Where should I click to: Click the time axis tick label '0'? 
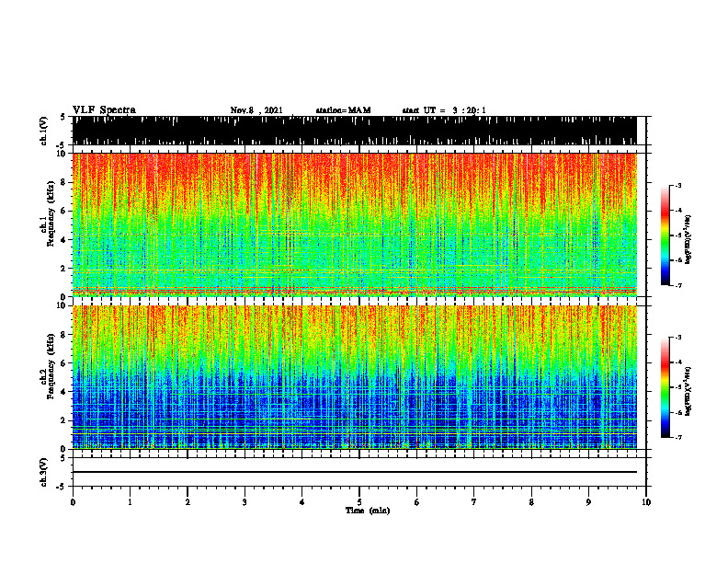73,502
